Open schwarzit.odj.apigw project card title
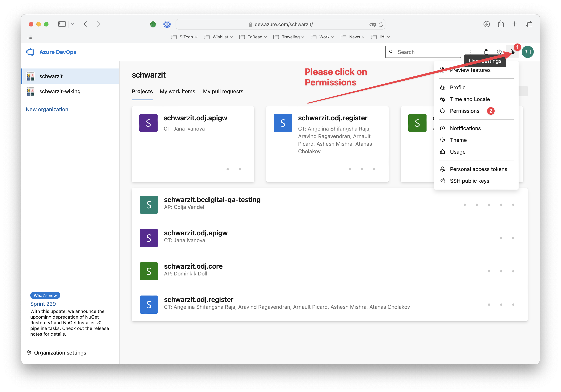This screenshot has width=561, height=392. (195, 118)
